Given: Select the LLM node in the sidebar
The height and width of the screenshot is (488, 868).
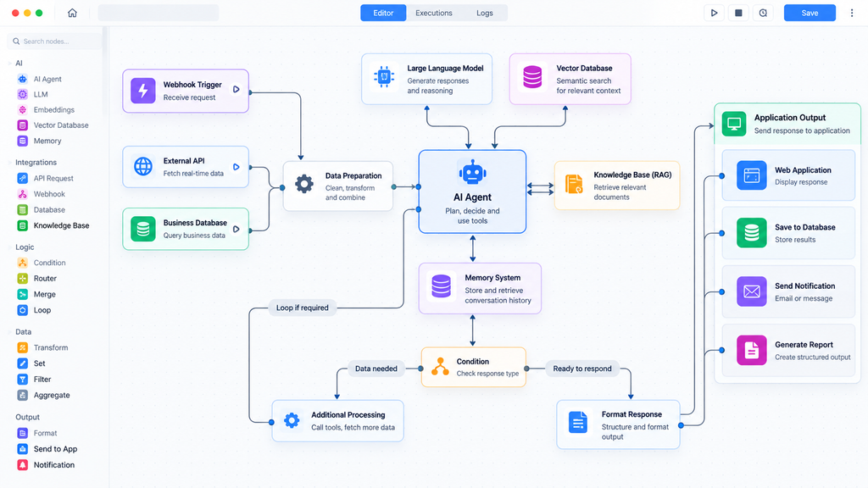Looking at the screenshot, I should point(41,95).
